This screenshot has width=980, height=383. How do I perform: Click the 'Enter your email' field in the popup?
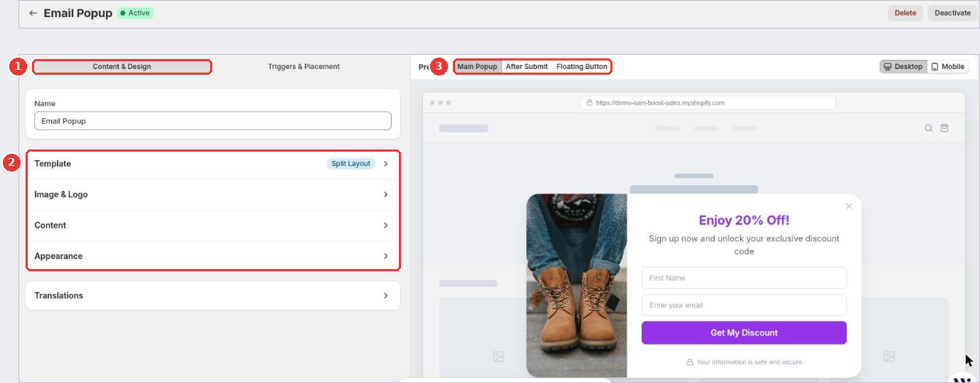click(744, 305)
